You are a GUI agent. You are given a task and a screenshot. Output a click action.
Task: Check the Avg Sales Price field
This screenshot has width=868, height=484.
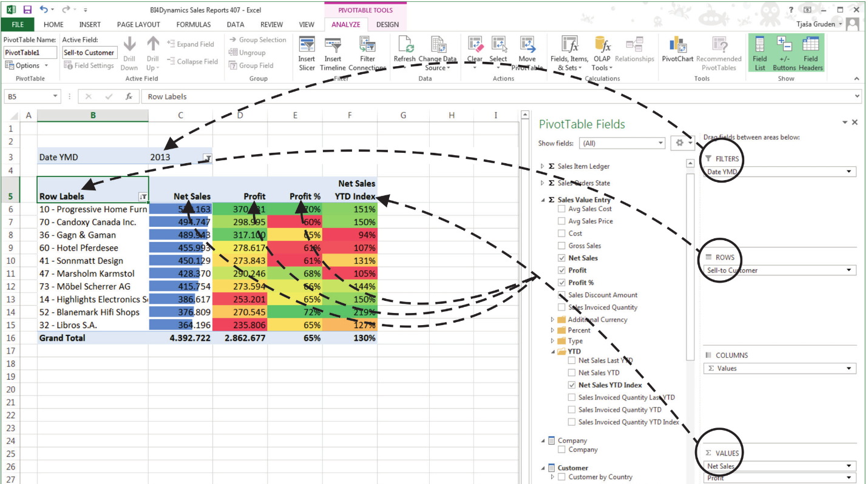tap(561, 221)
